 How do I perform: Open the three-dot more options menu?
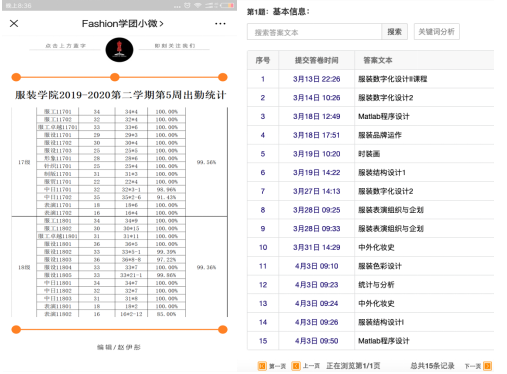[220, 24]
